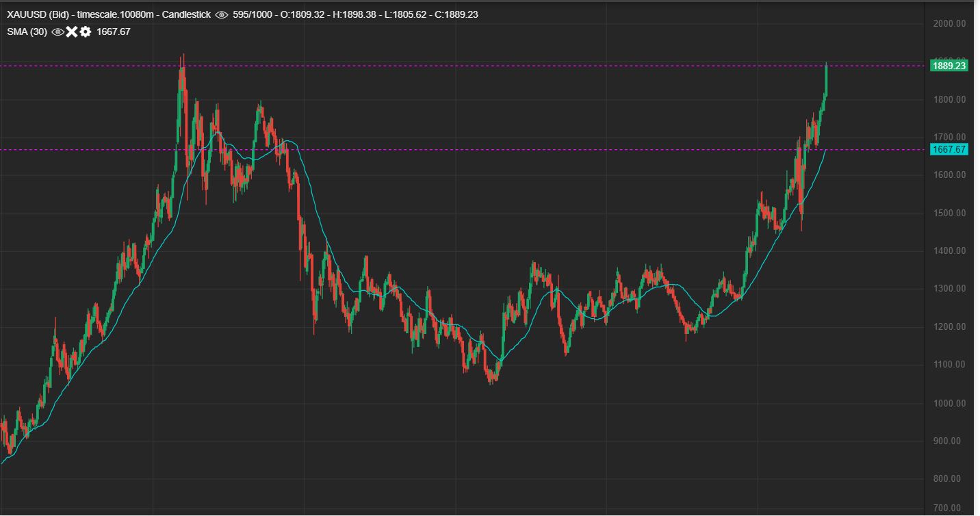The height and width of the screenshot is (516, 980).
Task: Remove SMA (30) indicator with X icon
Action: 71,31
